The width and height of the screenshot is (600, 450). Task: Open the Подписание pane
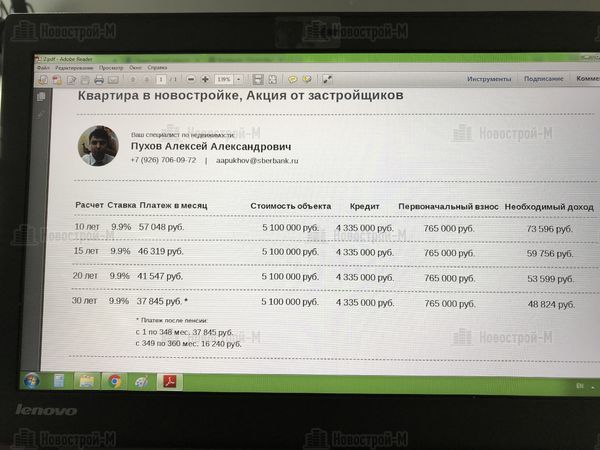tap(542, 78)
